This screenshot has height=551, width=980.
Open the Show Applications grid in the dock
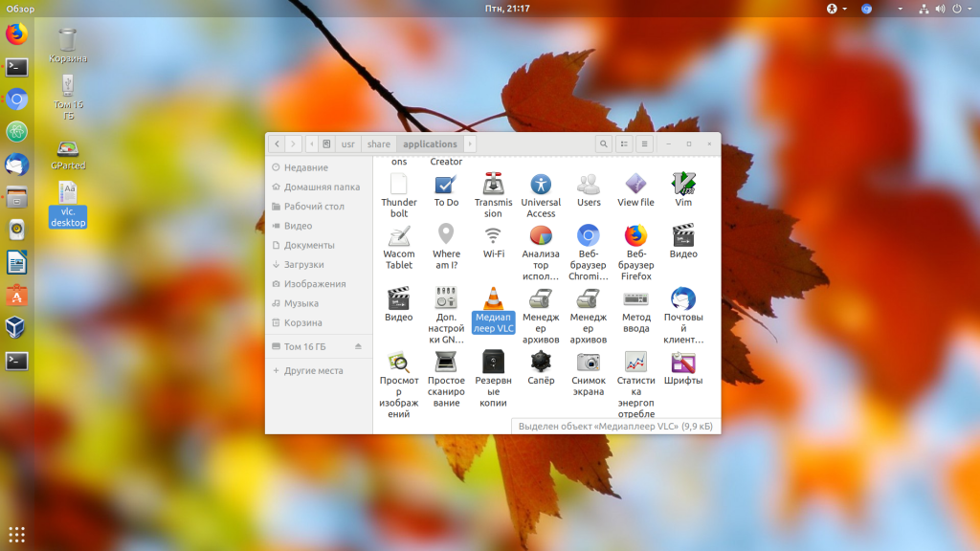pyautogui.click(x=16, y=534)
